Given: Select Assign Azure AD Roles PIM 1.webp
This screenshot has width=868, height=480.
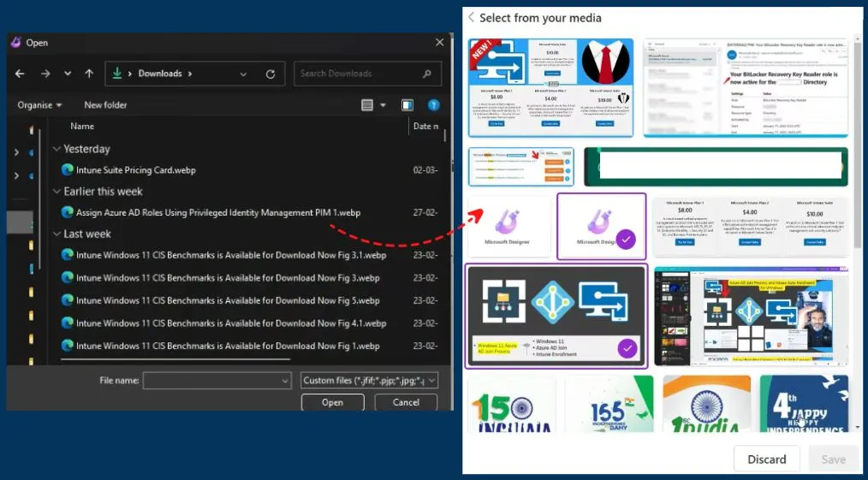Looking at the screenshot, I should (218, 213).
